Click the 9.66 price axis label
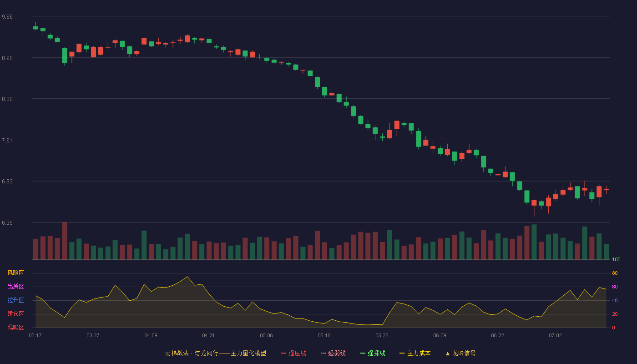This screenshot has height=364, width=637. click(7, 17)
